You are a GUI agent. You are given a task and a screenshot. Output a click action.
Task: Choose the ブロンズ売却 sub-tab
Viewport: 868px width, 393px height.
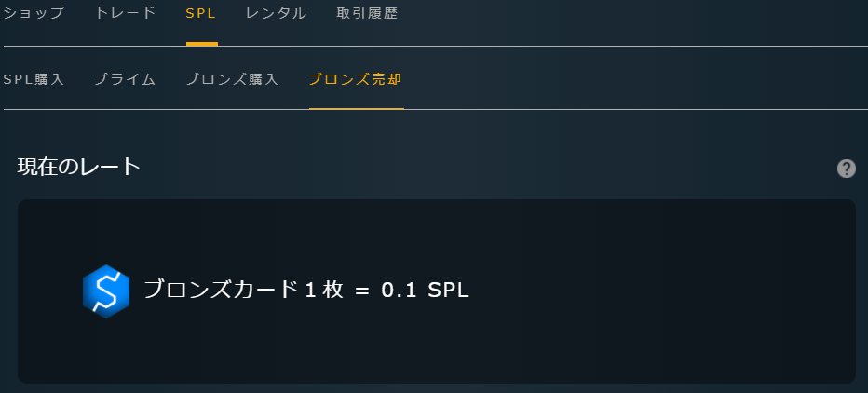[356, 79]
